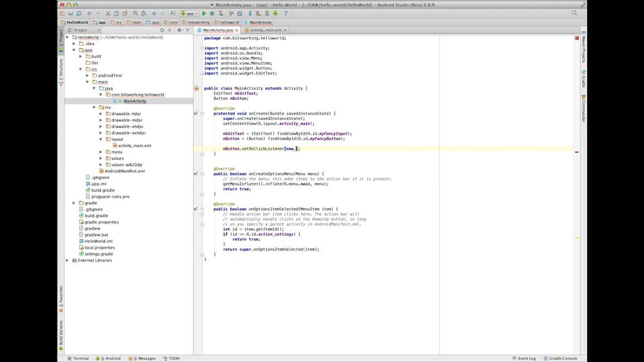Click the green Run button
This screenshot has height=362, width=644.
[x=204, y=14]
